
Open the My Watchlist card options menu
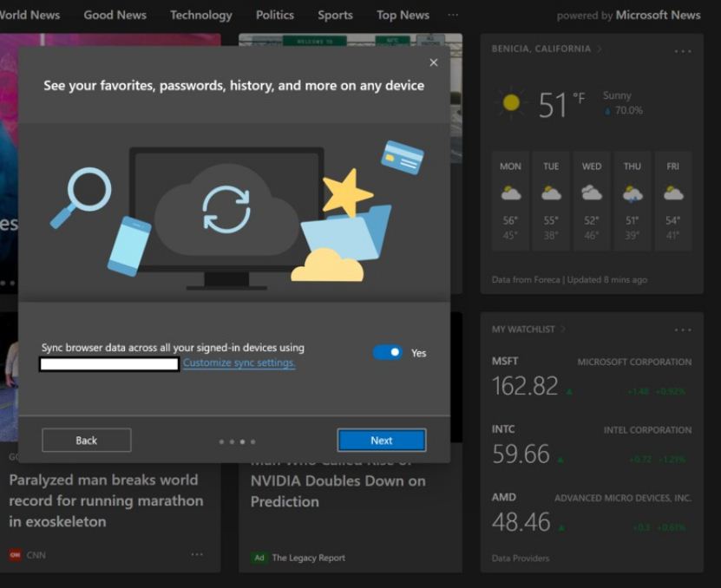(x=682, y=330)
